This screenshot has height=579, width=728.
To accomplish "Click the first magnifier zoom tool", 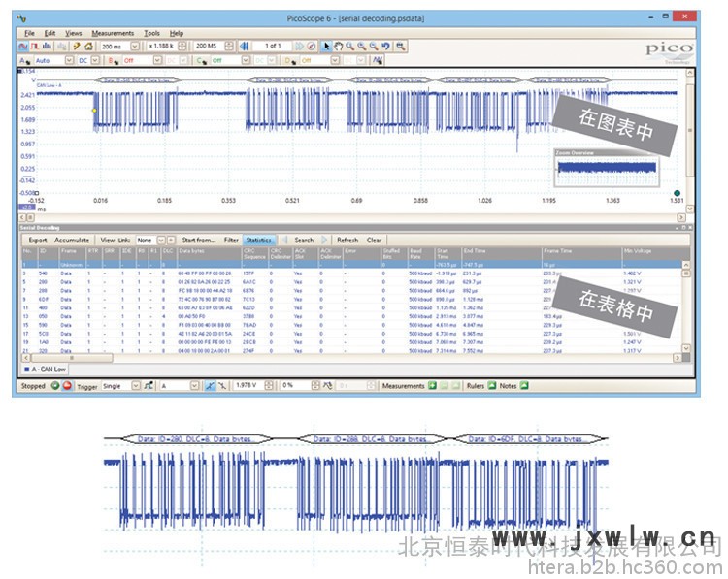I will (350, 46).
